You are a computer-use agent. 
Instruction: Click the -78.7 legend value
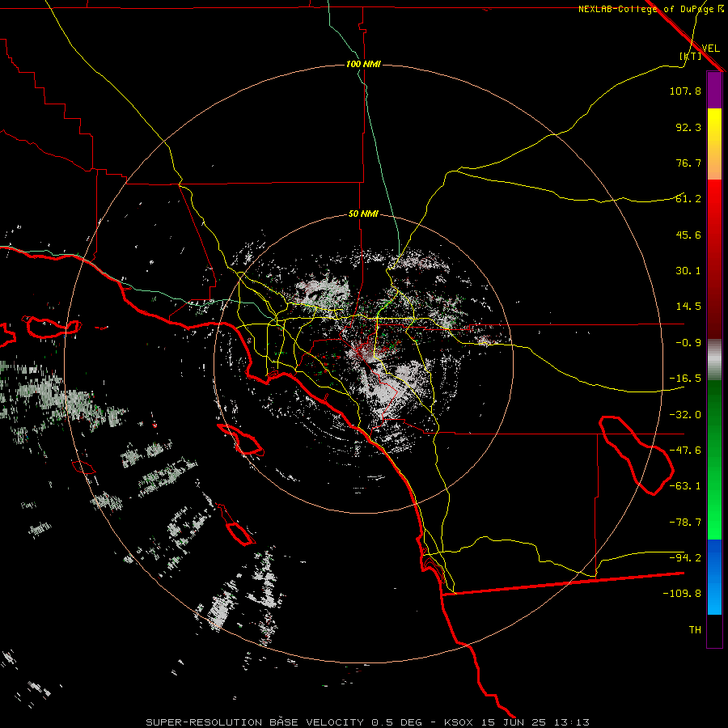click(x=685, y=523)
